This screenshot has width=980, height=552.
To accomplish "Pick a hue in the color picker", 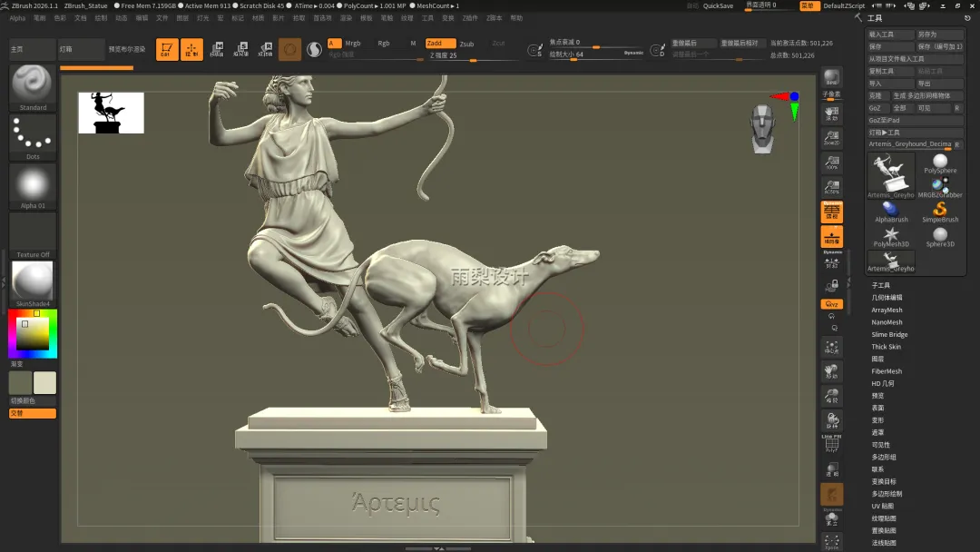I will coord(33,334).
